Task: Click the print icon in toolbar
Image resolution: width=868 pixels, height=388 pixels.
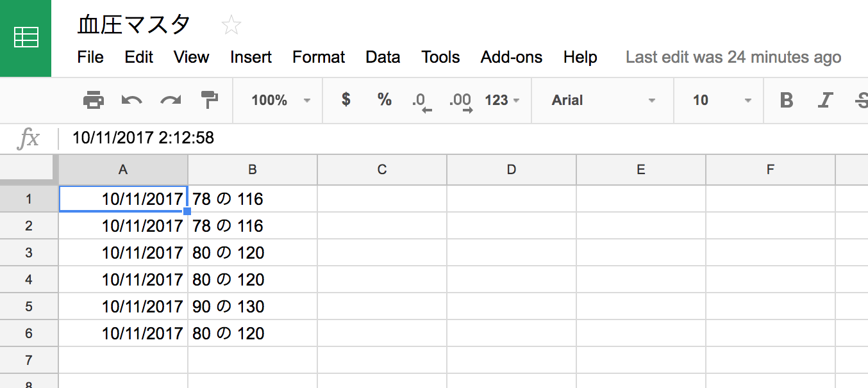Action: point(94,100)
